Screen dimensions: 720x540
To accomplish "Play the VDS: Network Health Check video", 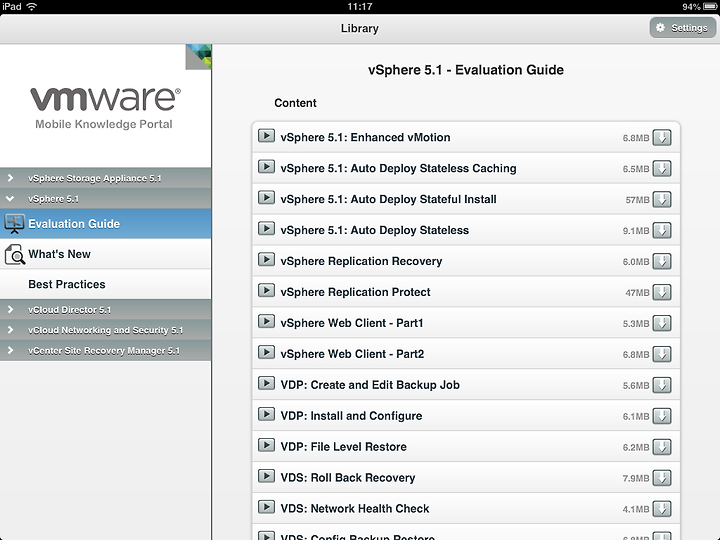I will (x=266, y=507).
